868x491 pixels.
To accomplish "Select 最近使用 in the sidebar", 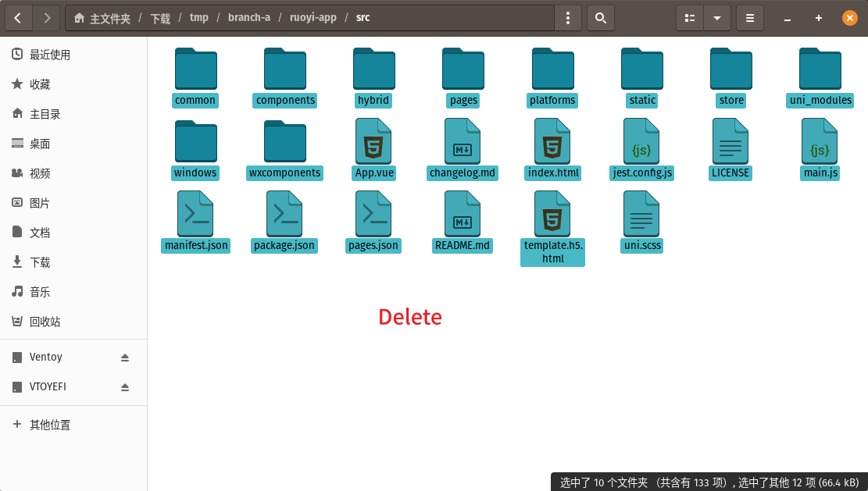I will click(x=49, y=55).
